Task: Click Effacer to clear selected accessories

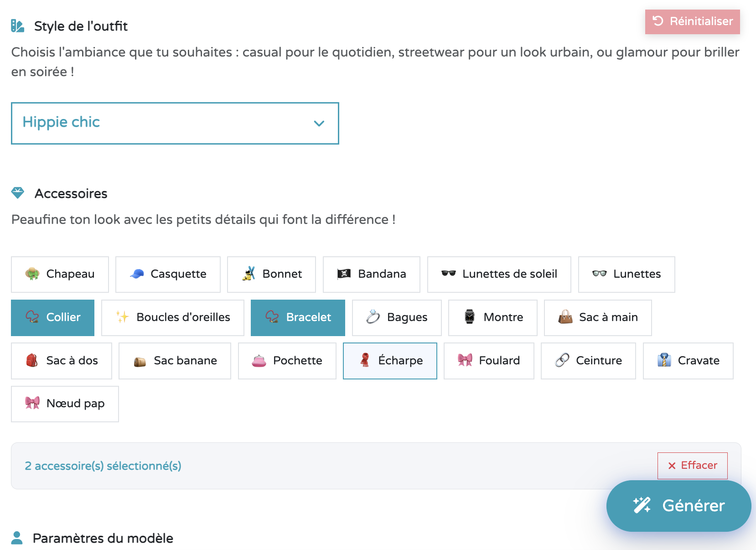Action: 692,466
